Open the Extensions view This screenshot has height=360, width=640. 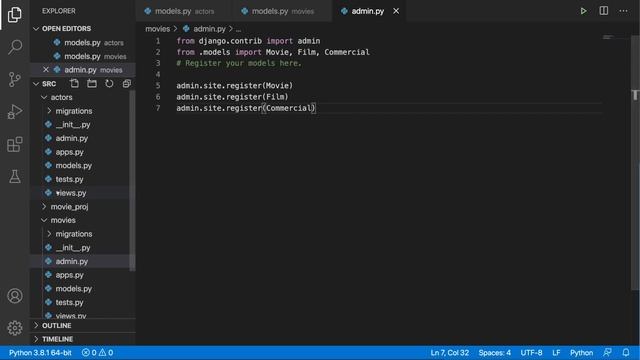click(x=15, y=144)
